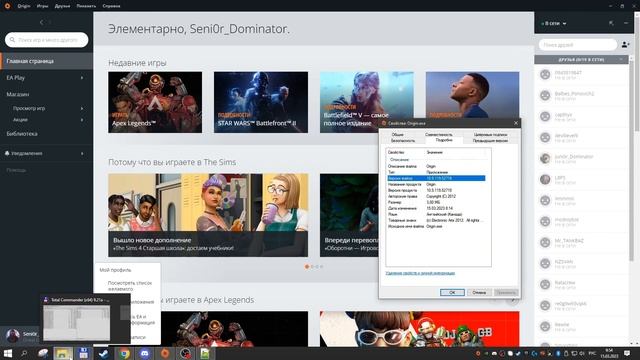Open Windows taskbar search
This screenshot has height=360, width=640.
[24, 353]
